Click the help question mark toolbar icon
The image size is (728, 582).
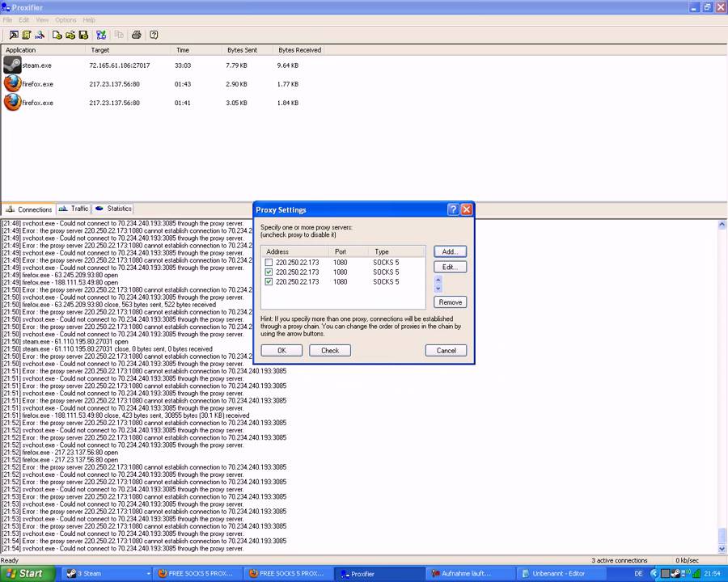point(154,35)
